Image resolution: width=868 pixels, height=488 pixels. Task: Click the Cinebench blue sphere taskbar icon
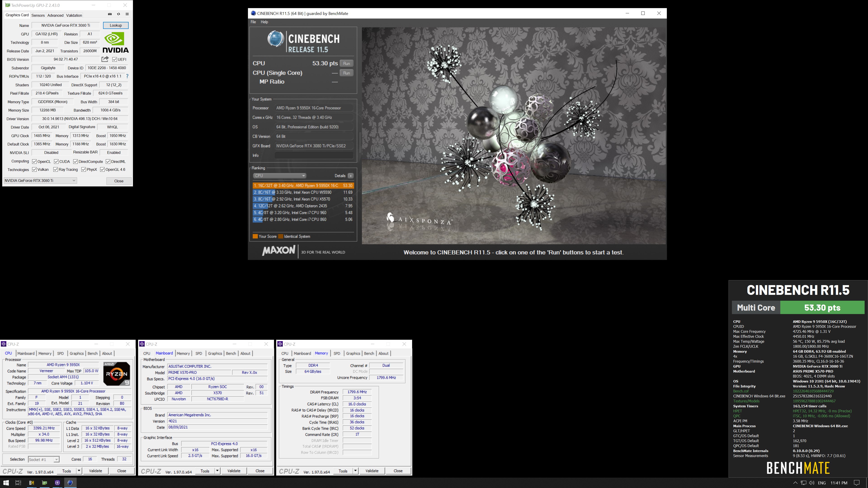[70, 483]
